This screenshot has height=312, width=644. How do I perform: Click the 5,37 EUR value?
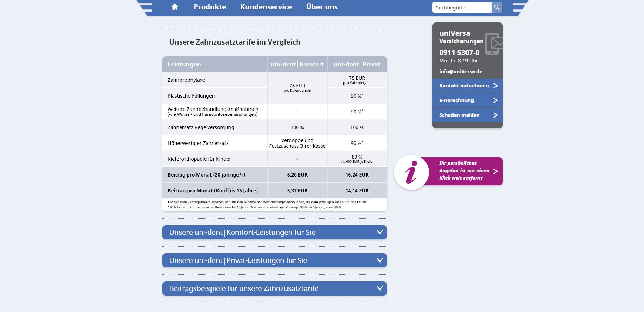point(297,191)
